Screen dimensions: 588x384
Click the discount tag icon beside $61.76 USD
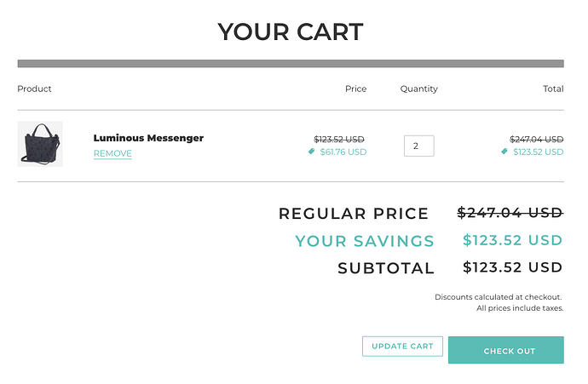[x=312, y=152]
